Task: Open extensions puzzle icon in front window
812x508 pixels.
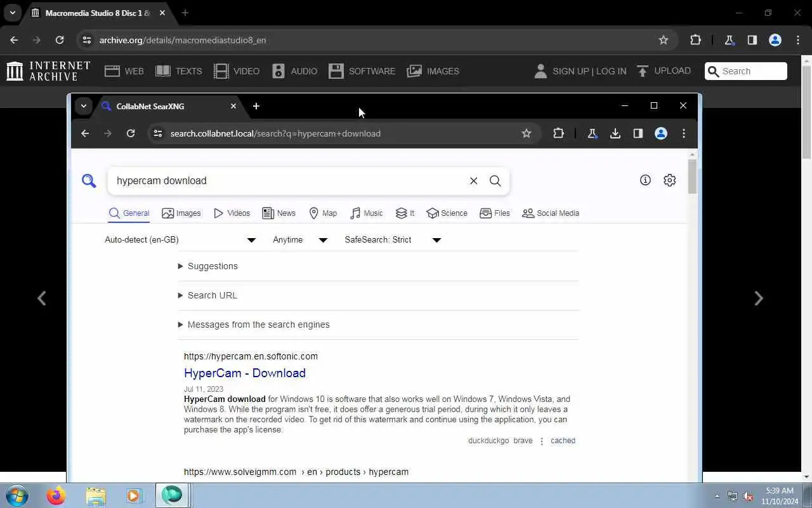Action: click(558, 133)
